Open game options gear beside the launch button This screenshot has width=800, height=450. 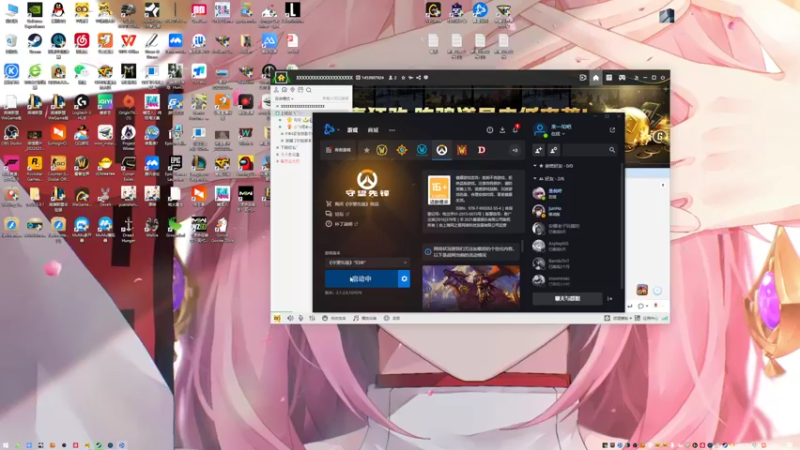pyautogui.click(x=404, y=279)
